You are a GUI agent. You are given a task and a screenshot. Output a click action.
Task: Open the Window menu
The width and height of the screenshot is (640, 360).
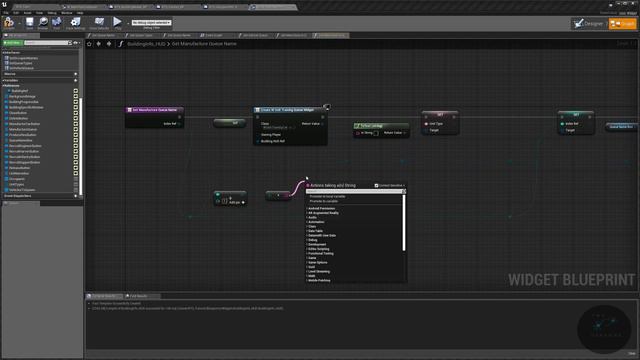coord(67,13)
